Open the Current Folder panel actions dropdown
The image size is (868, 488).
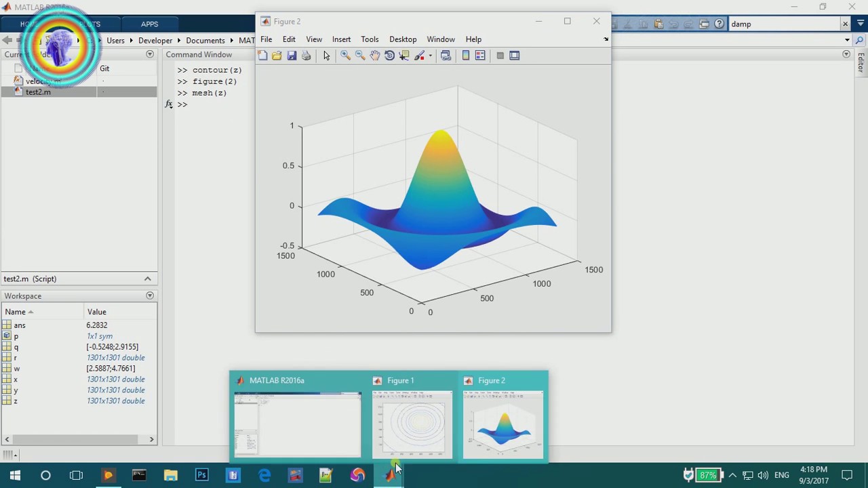[x=150, y=54]
